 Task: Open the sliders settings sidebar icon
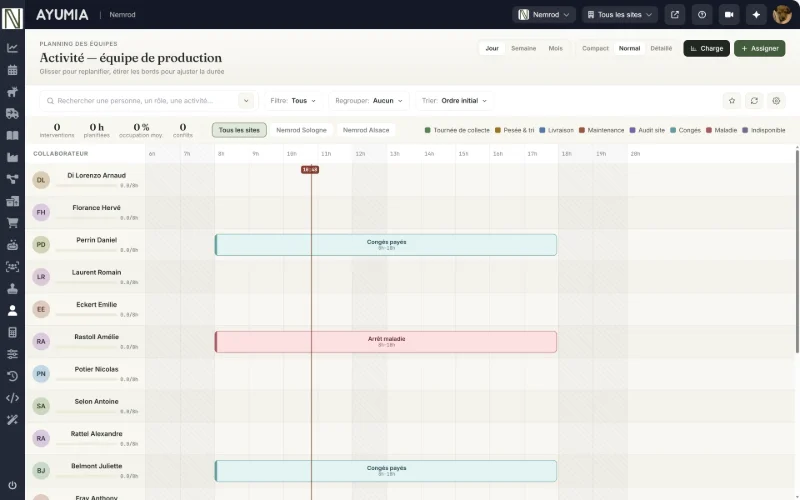12,354
